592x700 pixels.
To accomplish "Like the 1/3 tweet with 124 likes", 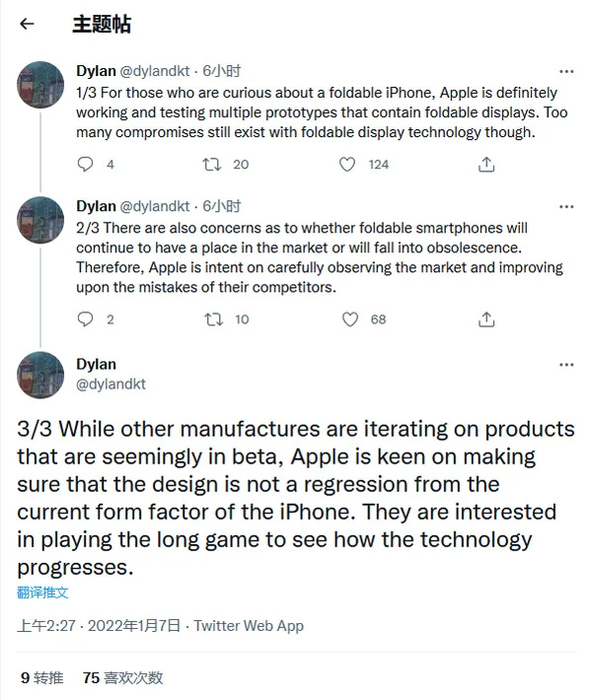I will [347, 165].
